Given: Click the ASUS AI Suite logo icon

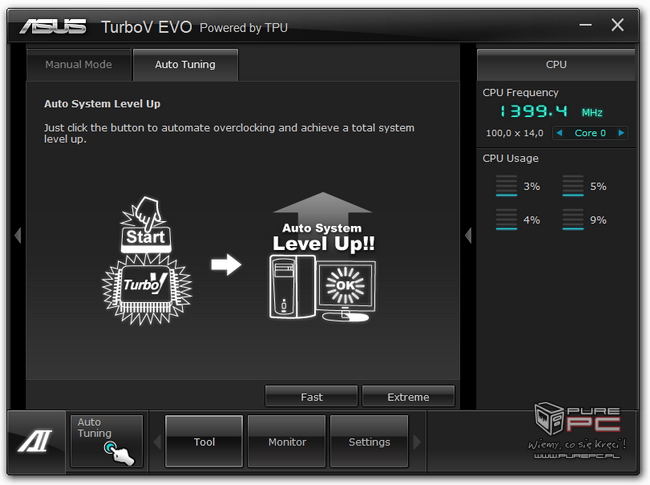Looking at the screenshot, I should tap(36, 441).
